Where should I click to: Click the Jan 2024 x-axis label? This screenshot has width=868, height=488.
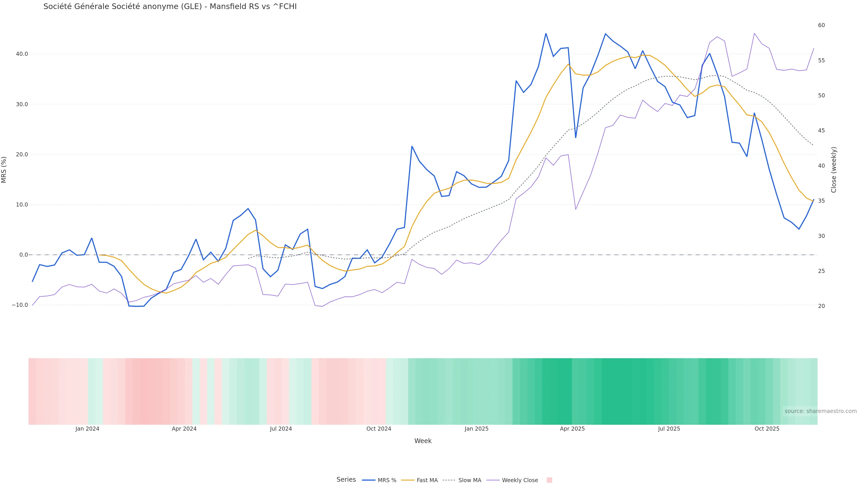tap(87, 429)
